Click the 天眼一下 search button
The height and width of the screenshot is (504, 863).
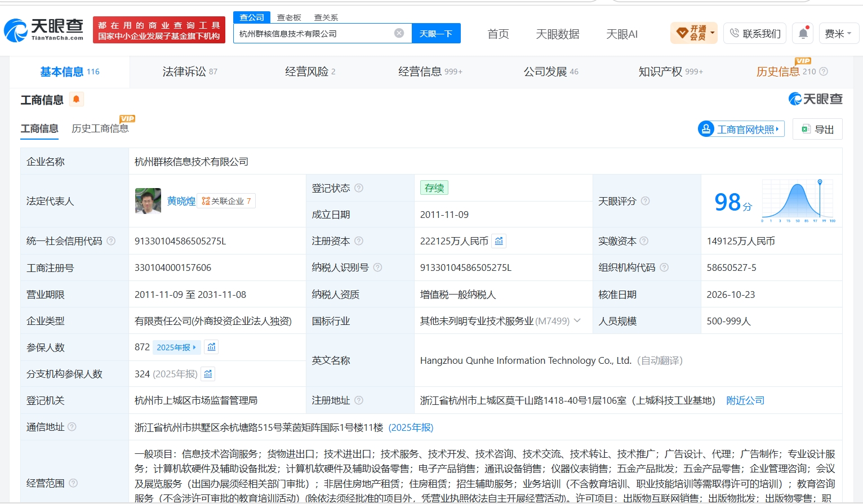[436, 33]
